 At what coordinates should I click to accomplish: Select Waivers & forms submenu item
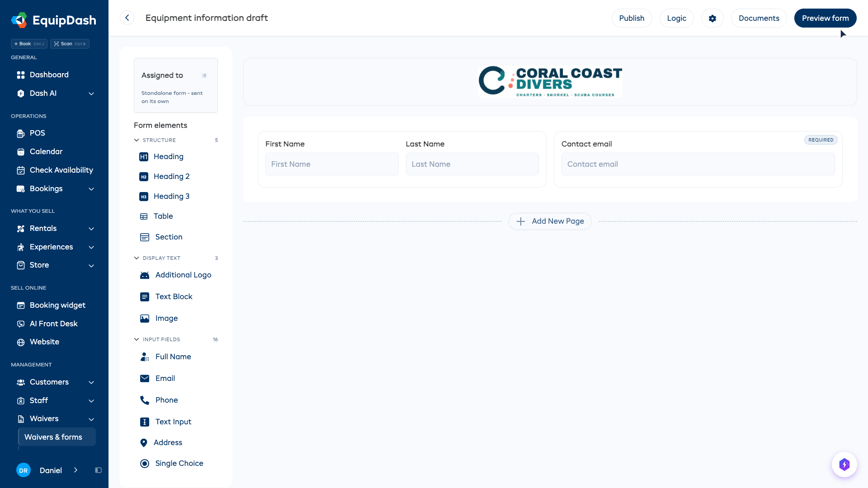point(57,437)
